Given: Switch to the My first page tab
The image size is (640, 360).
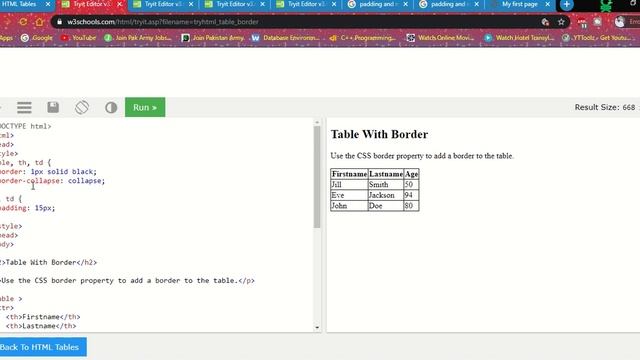Looking at the screenshot, I should [x=519, y=4].
